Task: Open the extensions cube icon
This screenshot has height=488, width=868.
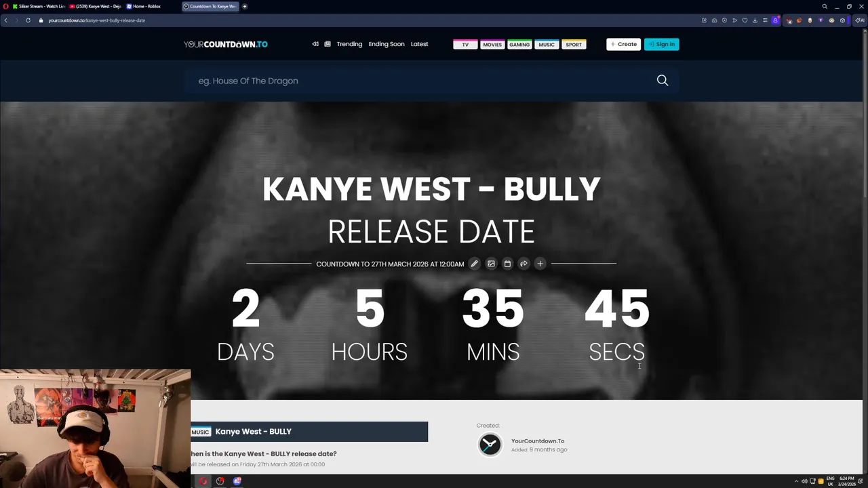Action: 842,20
